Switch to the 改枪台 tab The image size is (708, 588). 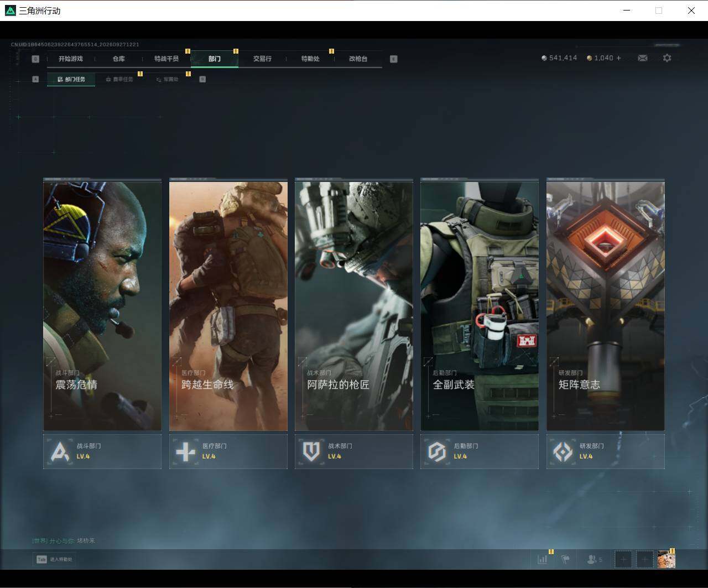358,59
